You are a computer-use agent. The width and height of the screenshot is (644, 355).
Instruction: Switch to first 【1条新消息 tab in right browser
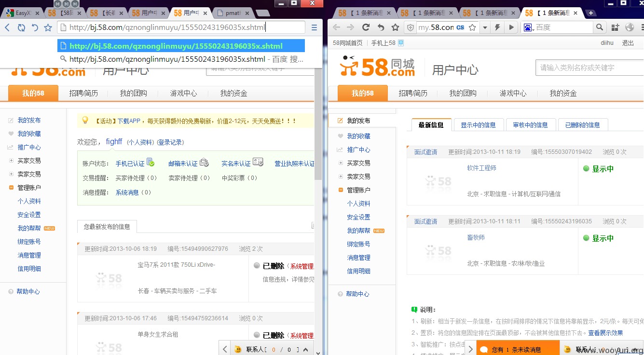pos(365,13)
